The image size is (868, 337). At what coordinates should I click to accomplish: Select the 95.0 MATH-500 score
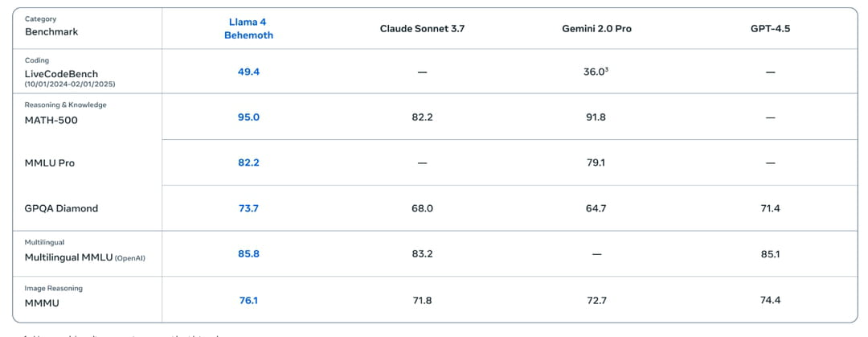point(248,117)
